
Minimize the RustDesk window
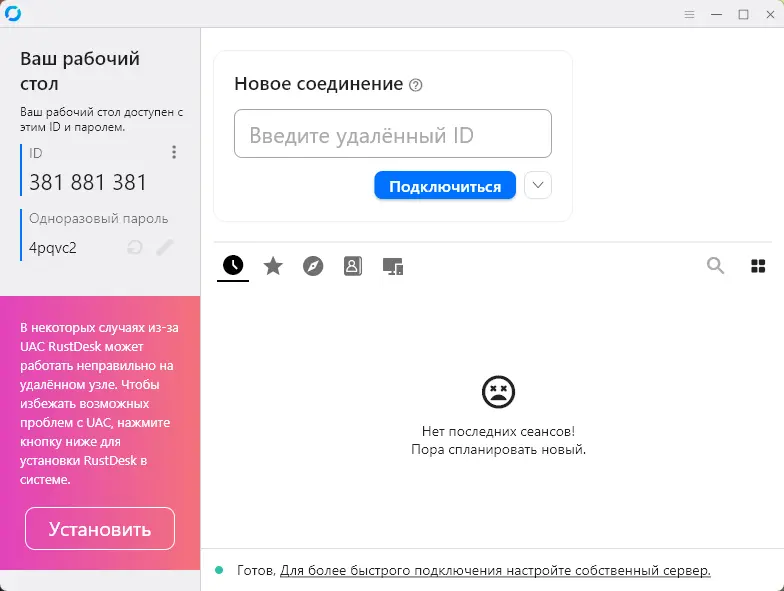(x=716, y=14)
